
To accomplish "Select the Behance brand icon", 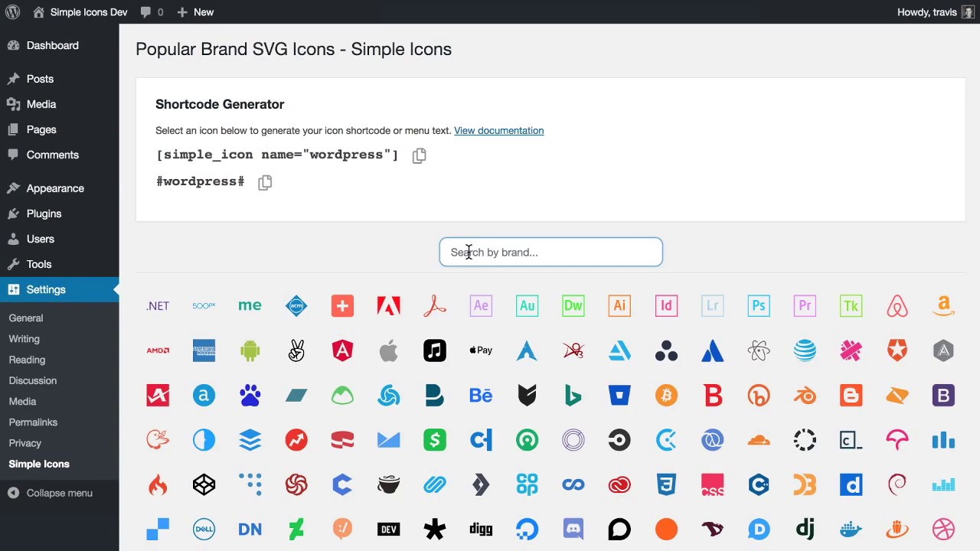I will coord(481,395).
